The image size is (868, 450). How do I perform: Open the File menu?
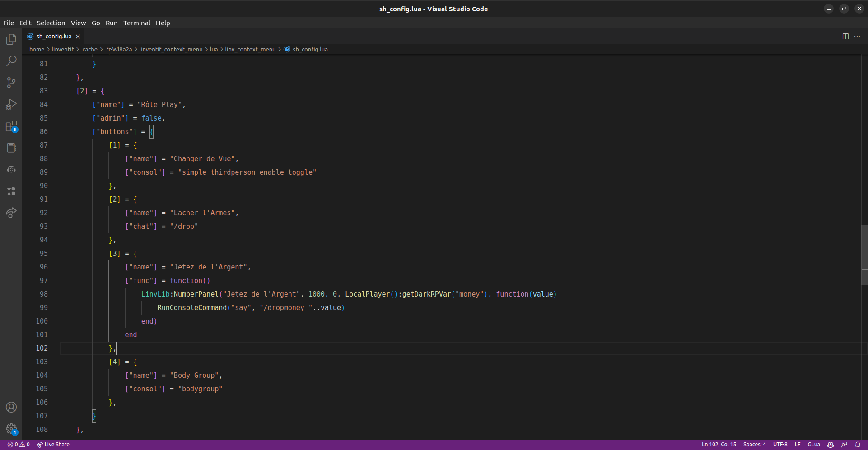click(9, 23)
